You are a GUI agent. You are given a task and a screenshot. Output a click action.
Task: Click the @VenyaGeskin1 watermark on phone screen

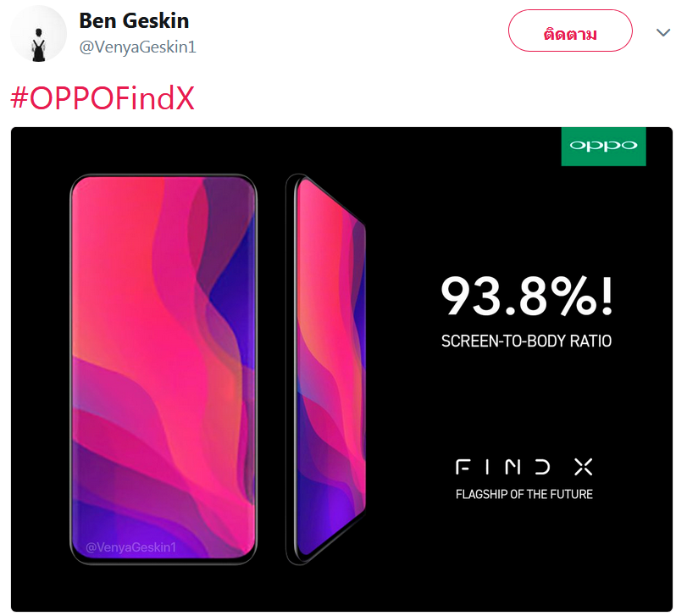[x=130, y=547]
